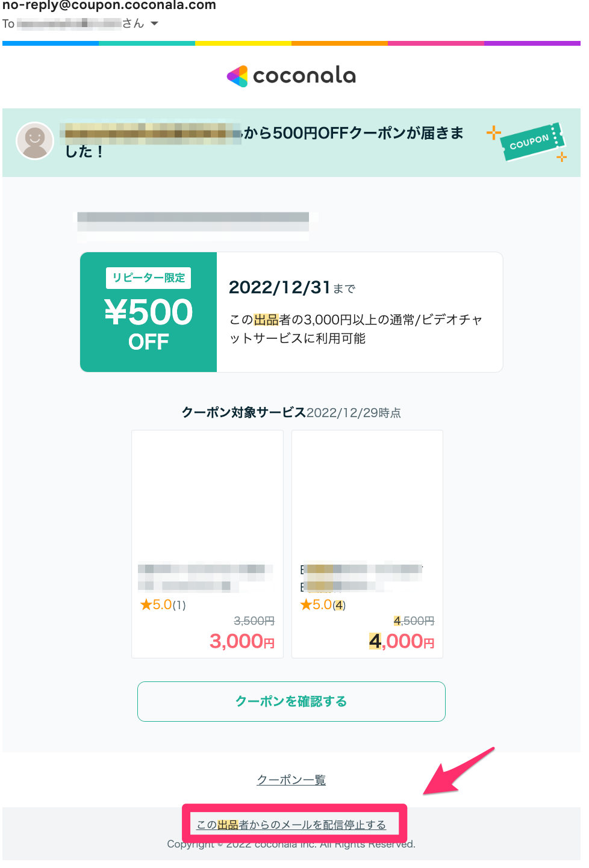Click the この出品者からのメールを配信停止する unsubscribe link

(x=291, y=825)
